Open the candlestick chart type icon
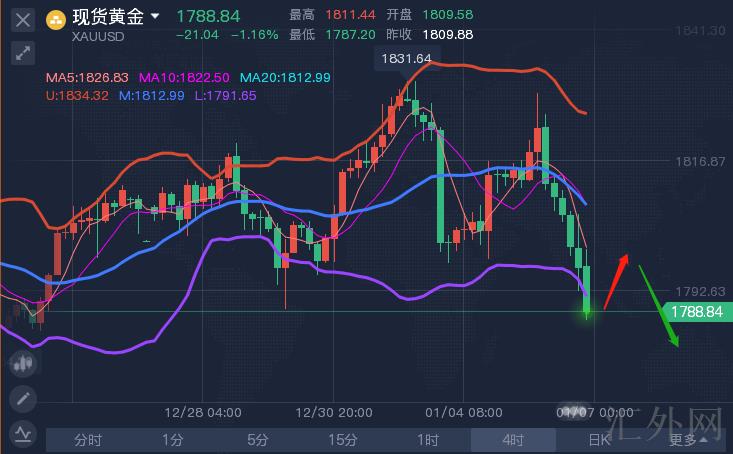The image size is (733, 454). 23,365
